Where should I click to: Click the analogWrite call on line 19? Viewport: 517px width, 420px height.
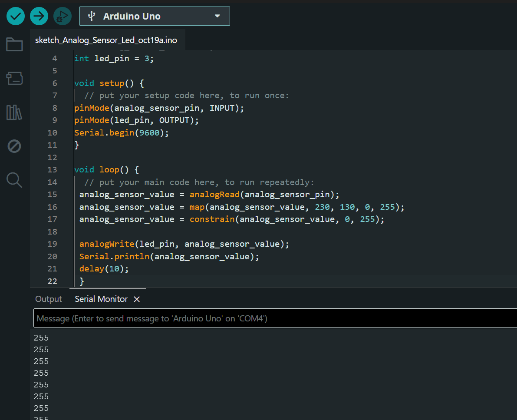[107, 244]
